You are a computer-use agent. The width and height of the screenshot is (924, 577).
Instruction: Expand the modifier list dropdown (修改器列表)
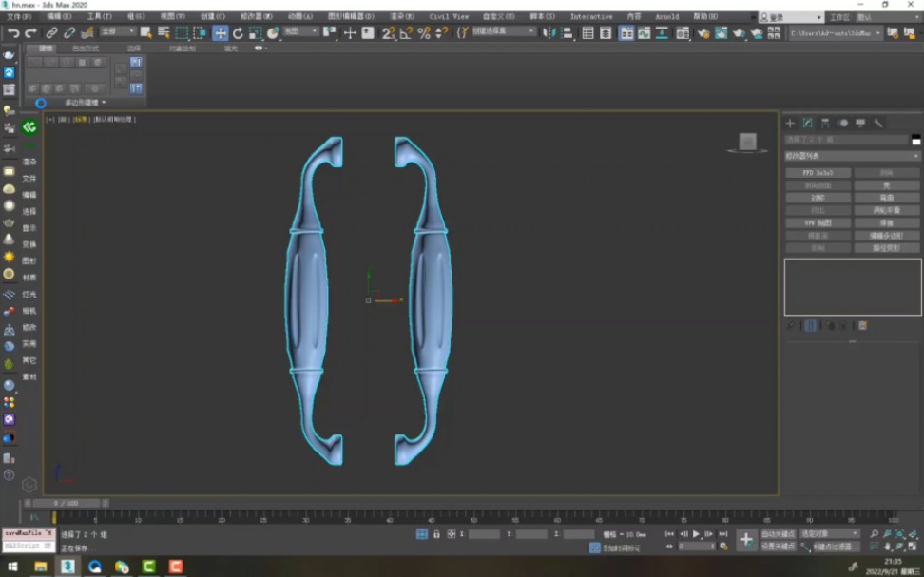(852, 156)
